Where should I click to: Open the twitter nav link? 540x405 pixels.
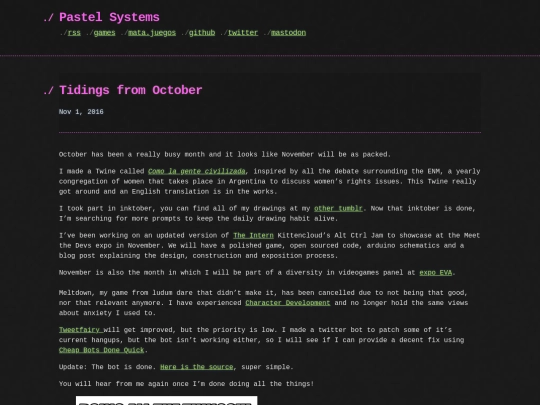[243, 33]
